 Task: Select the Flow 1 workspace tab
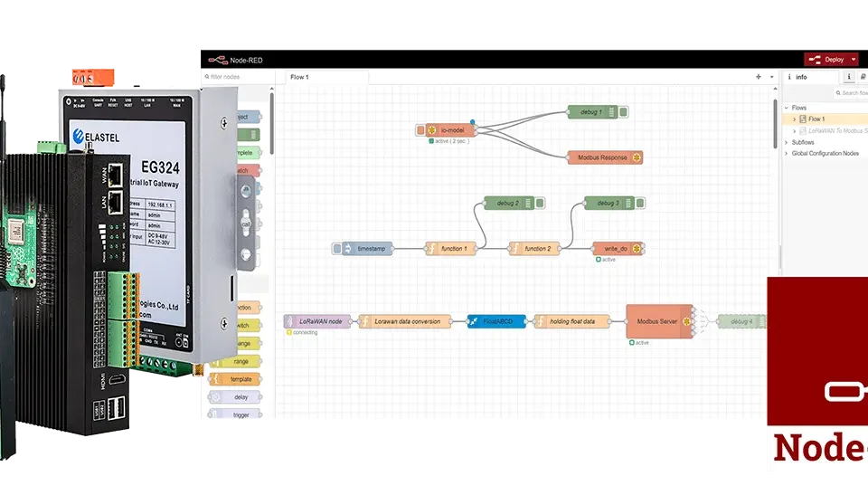[x=326, y=77]
